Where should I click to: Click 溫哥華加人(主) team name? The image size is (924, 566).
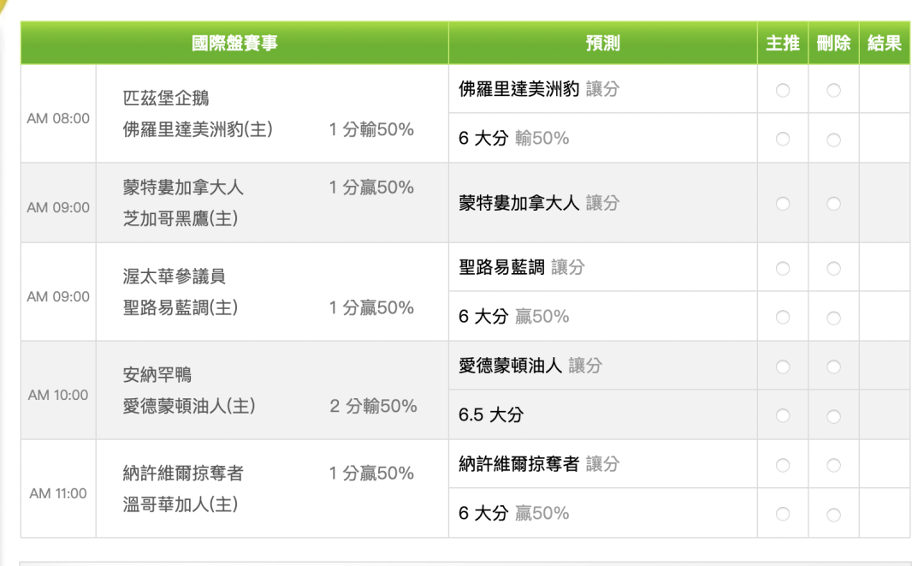point(181,504)
